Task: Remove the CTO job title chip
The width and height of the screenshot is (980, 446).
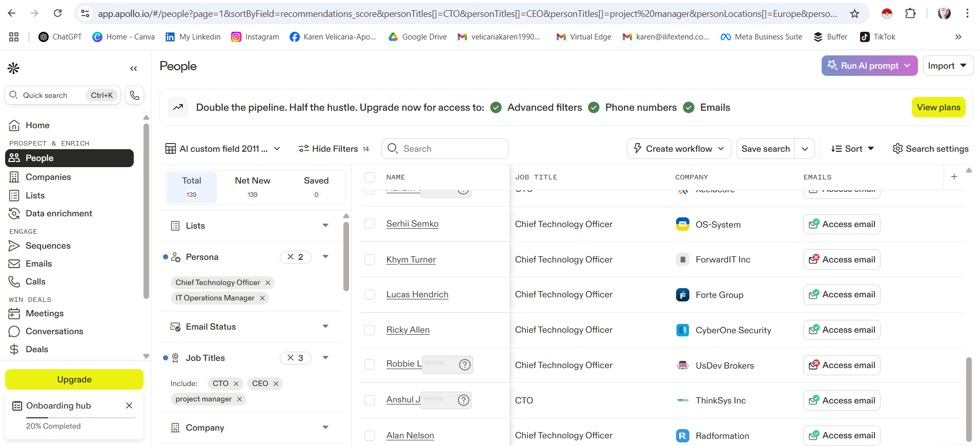Action: [236, 383]
